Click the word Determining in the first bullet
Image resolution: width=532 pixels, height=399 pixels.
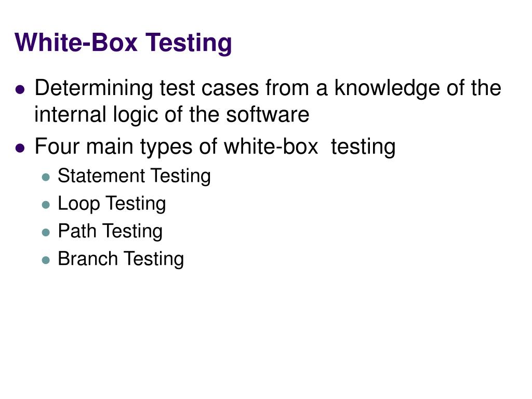(x=94, y=88)
